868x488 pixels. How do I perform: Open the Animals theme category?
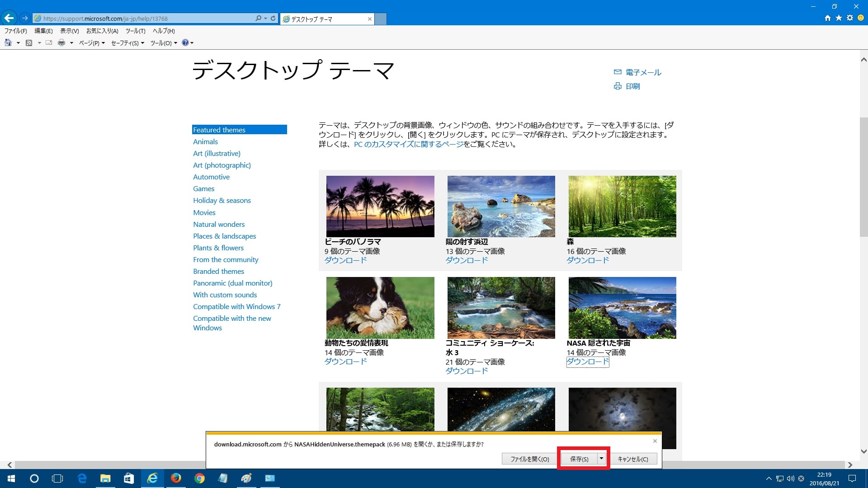[205, 141]
